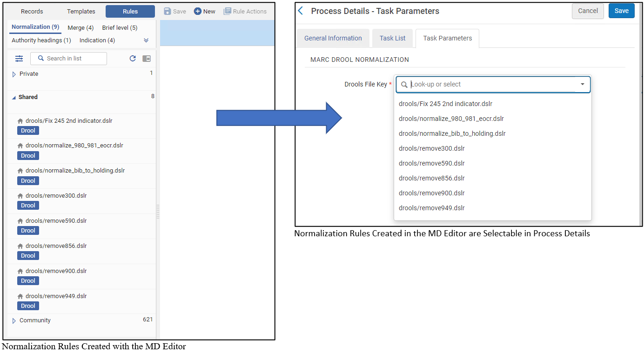The image size is (644, 353).
Task: Toggle the split panel view icon
Action: (147, 59)
